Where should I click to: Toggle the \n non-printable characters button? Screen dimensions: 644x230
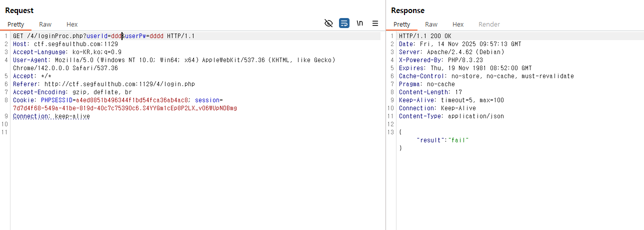(x=359, y=24)
